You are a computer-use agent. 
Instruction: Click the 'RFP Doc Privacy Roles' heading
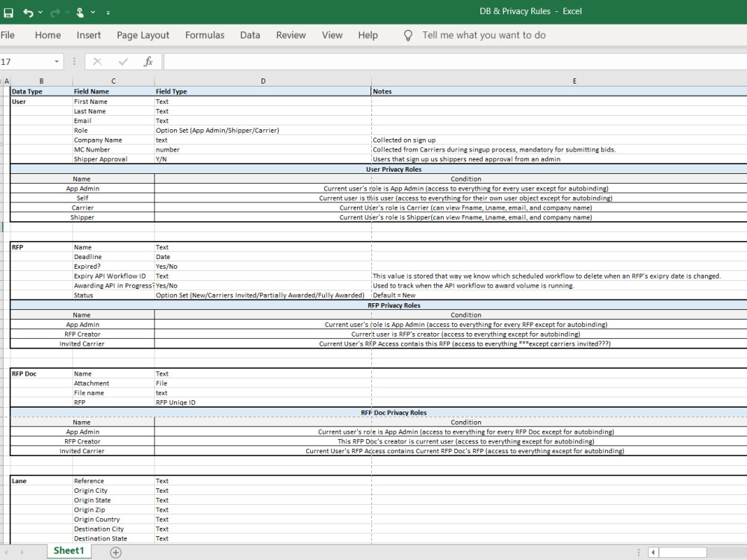click(394, 413)
